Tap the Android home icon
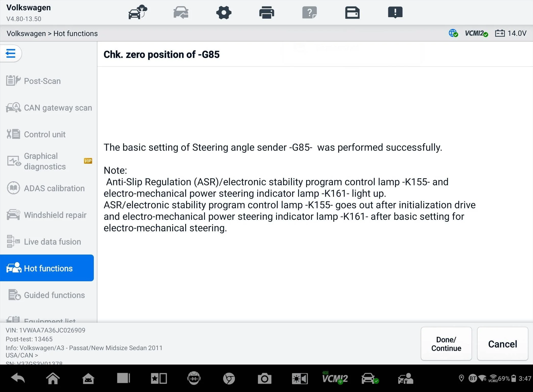The image size is (533, 392). 53,378
